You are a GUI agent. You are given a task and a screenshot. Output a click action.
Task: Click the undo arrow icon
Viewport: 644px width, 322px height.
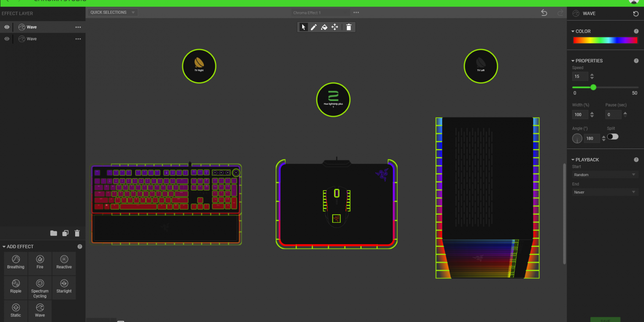coord(544,13)
